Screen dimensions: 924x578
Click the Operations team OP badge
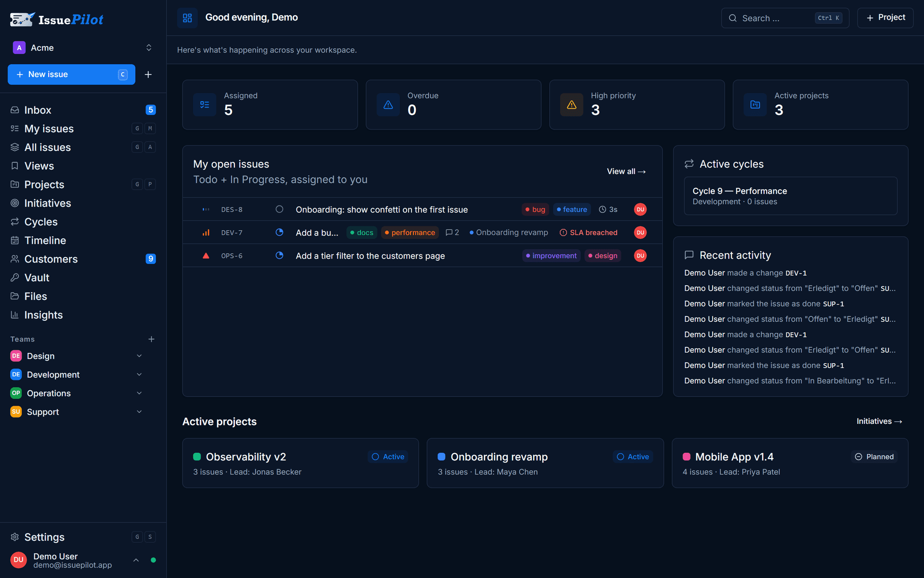point(16,393)
